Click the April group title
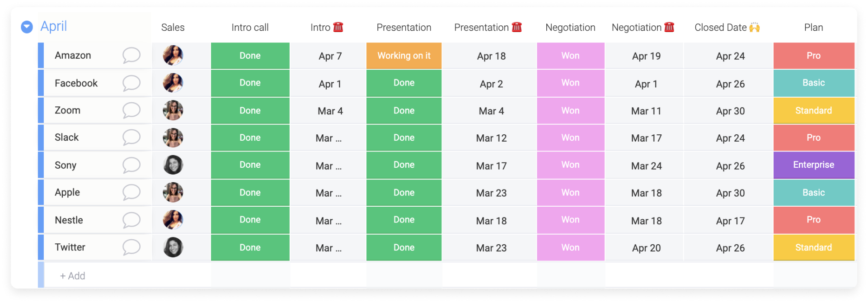This screenshot has height=303, width=868. coord(53,26)
